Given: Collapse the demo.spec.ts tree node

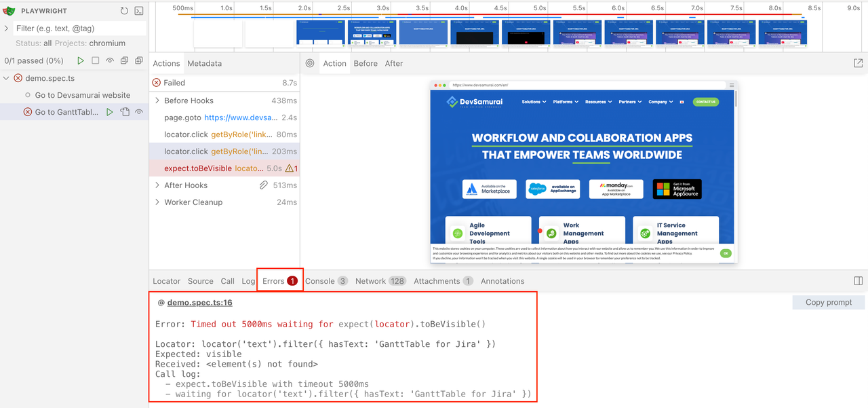Looking at the screenshot, I should 7,78.
